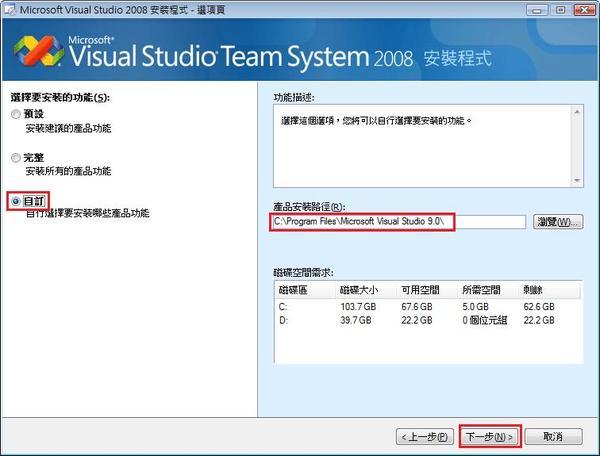The height and width of the screenshot is (456, 600).
Task: Click the 67.6 GB available space value
Action: 417,307
